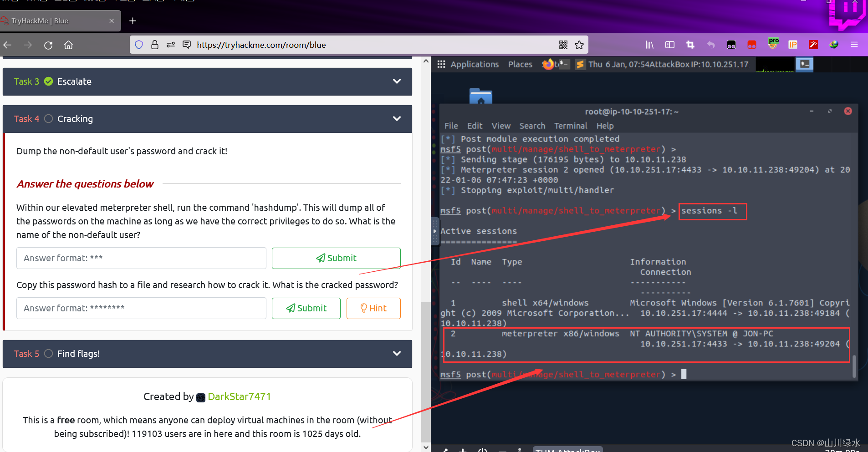The width and height of the screenshot is (868, 452).
Task: Focus the non-default user answer field
Action: (x=141, y=258)
